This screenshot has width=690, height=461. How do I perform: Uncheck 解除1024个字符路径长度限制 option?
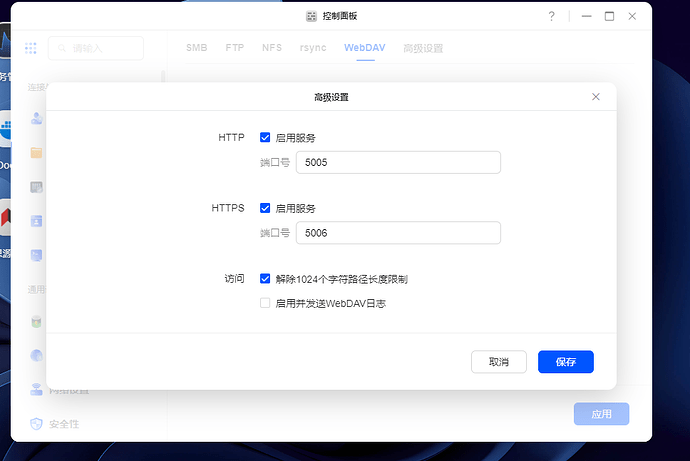coord(265,279)
